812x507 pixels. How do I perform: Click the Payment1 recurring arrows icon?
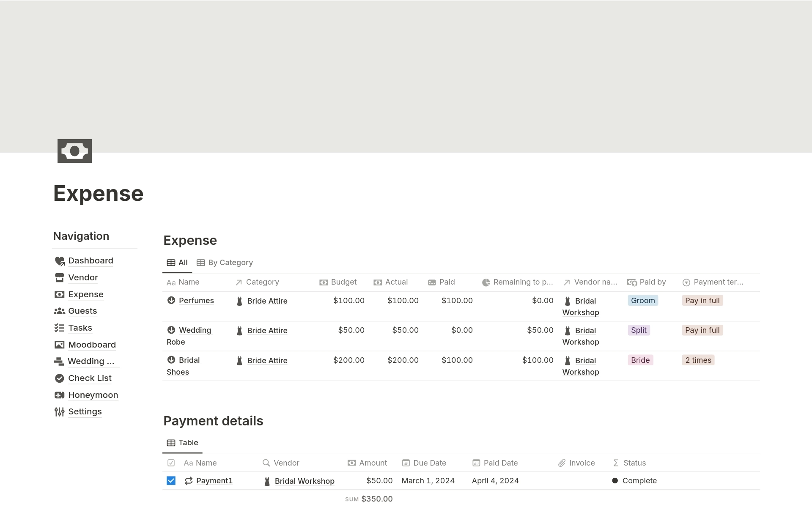coord(189,481)
